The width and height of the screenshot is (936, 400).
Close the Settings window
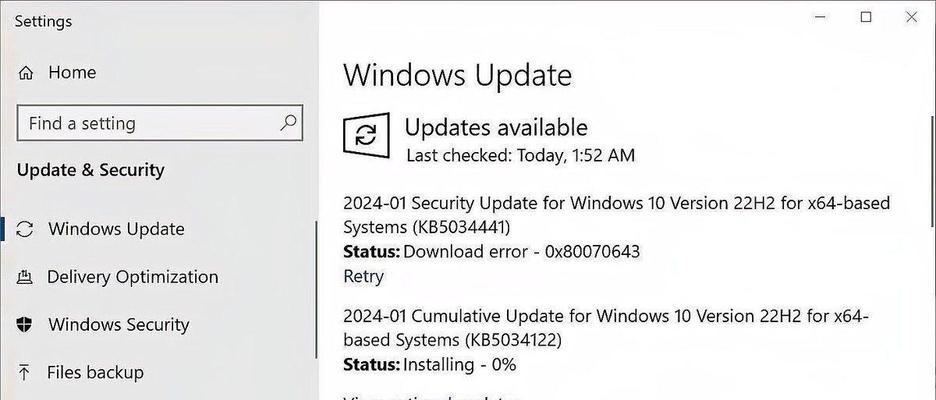click(x=911, y=17)
